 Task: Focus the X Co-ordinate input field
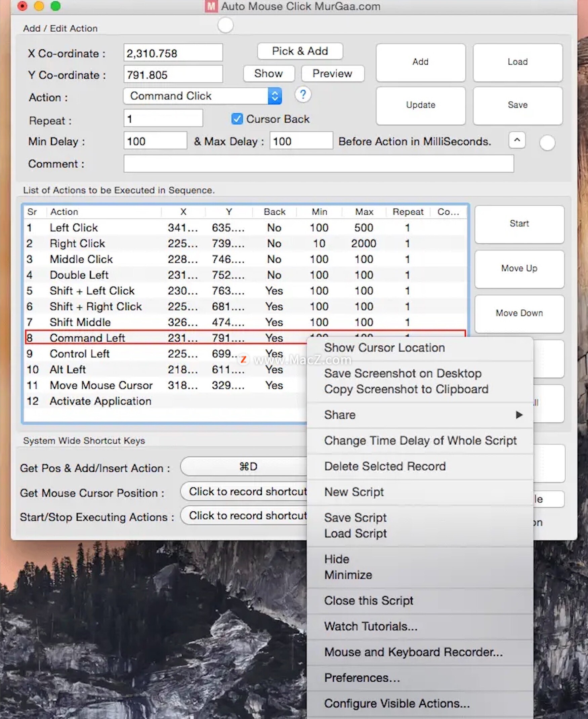pyautogui.click(x=173, y=53)
